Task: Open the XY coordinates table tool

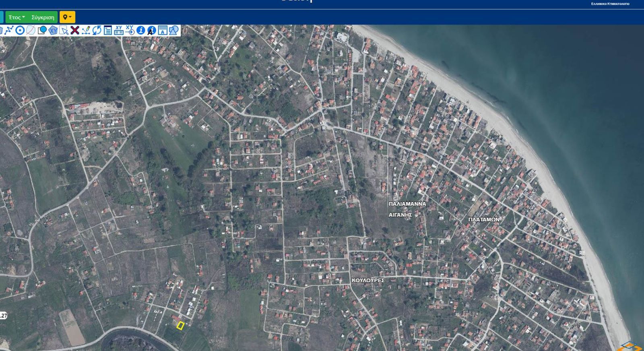Action: pos(118,30)
